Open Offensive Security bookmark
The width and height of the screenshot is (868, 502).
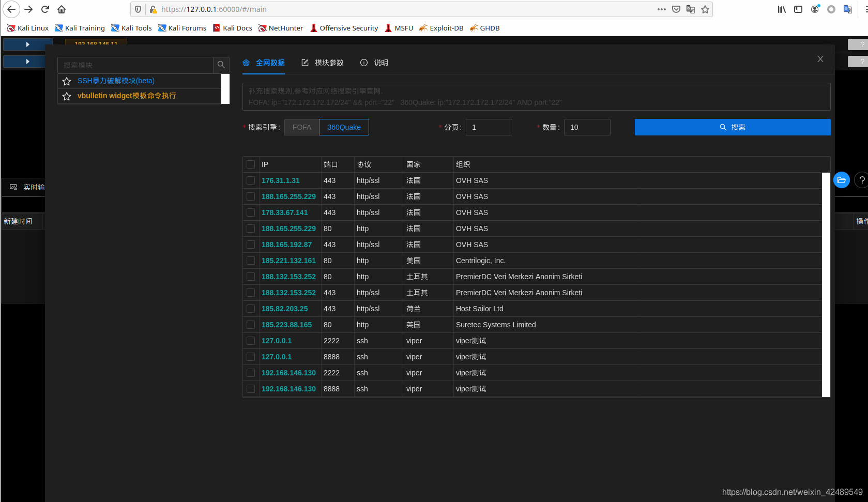(x=344, y=28)
